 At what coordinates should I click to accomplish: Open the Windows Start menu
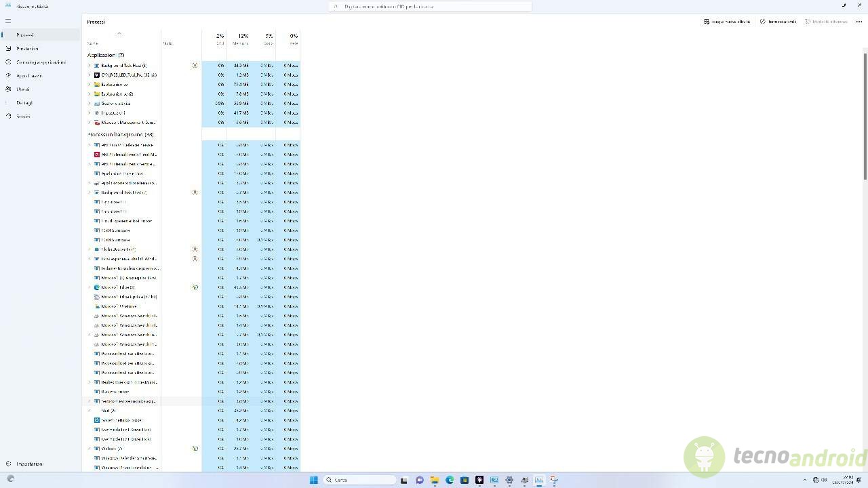(313, 480)
